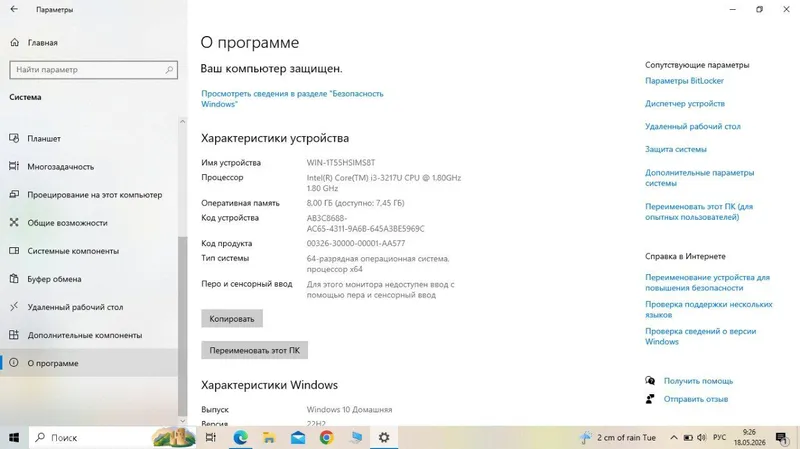Click the volume speaker tray icon
The width and height of the screenshot is (800, 449).
[702, 438]
